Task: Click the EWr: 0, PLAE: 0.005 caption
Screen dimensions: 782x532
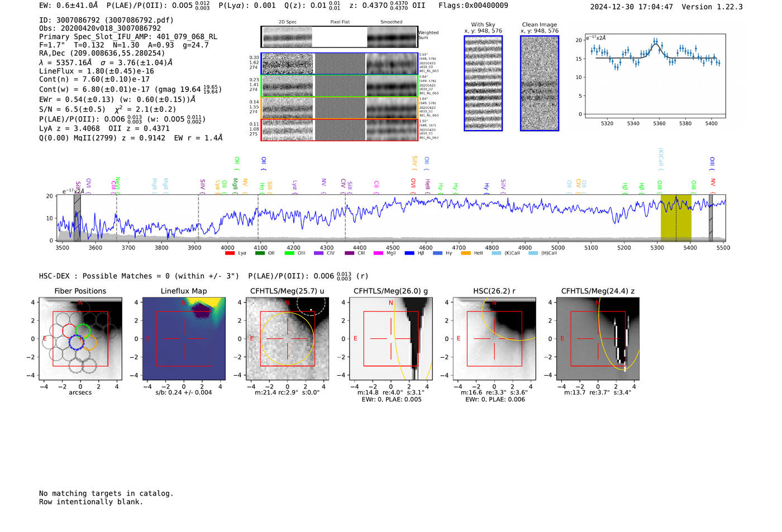Action: 392,400
